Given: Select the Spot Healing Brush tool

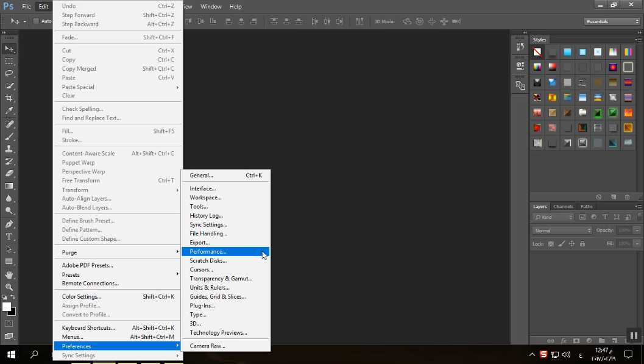Looking at the screenshot, I should click(9, 124).
